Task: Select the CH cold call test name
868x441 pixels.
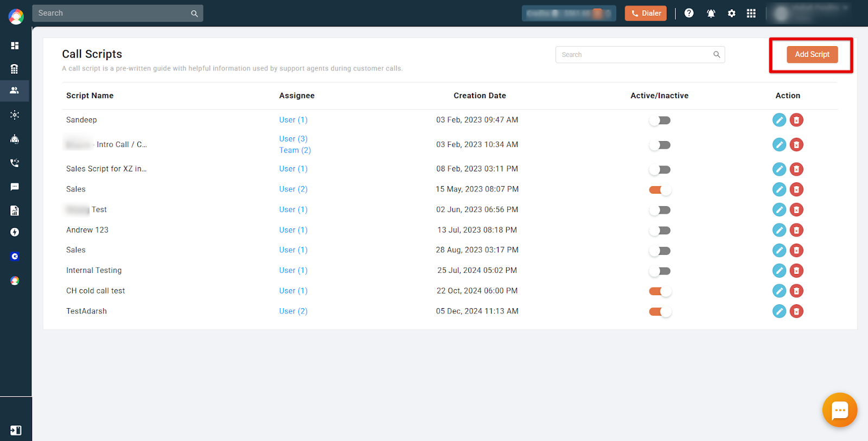Action: tap(95, 291)
